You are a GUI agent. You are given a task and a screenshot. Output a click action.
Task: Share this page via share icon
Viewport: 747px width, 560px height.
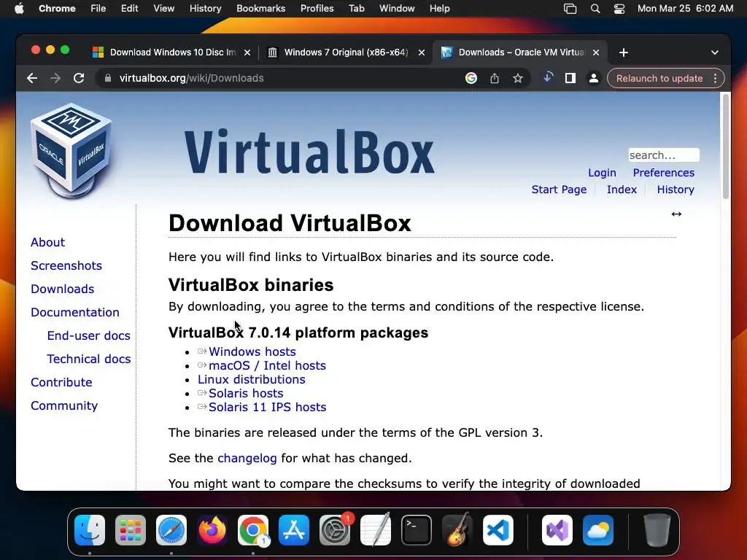tap(495, 78)
